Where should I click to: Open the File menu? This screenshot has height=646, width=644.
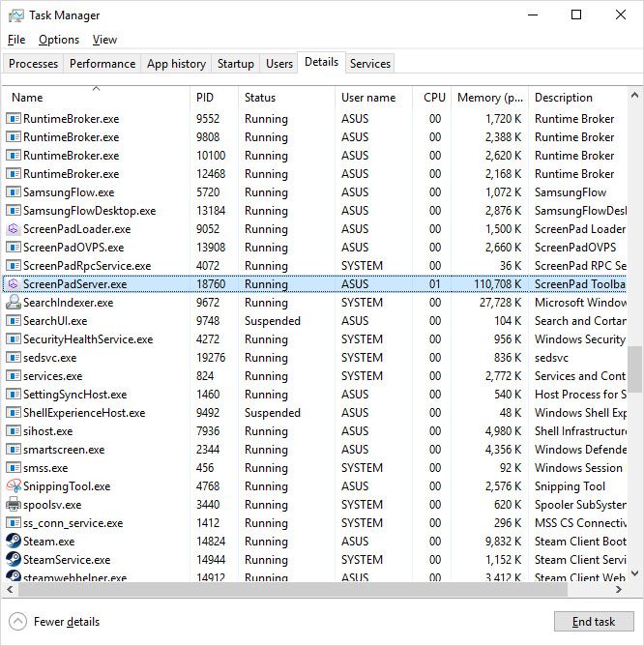(x=16, y=40)
